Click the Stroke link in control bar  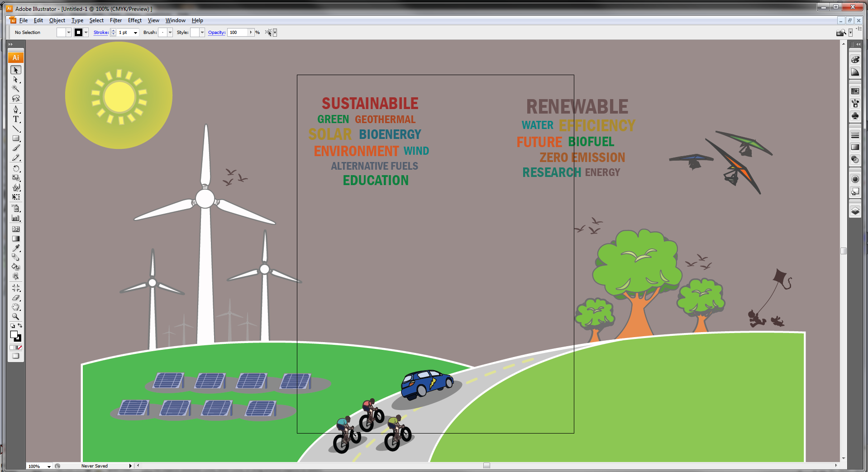[101, 33]
